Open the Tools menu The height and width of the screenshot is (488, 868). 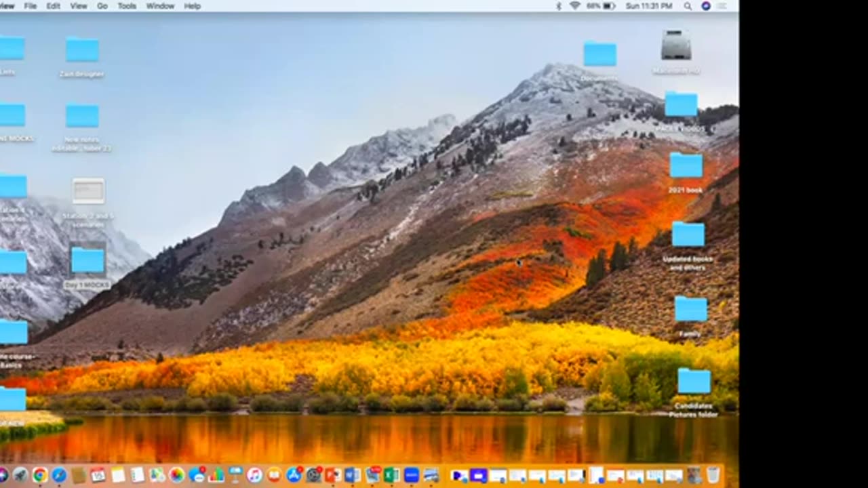[x=127, y=5]
